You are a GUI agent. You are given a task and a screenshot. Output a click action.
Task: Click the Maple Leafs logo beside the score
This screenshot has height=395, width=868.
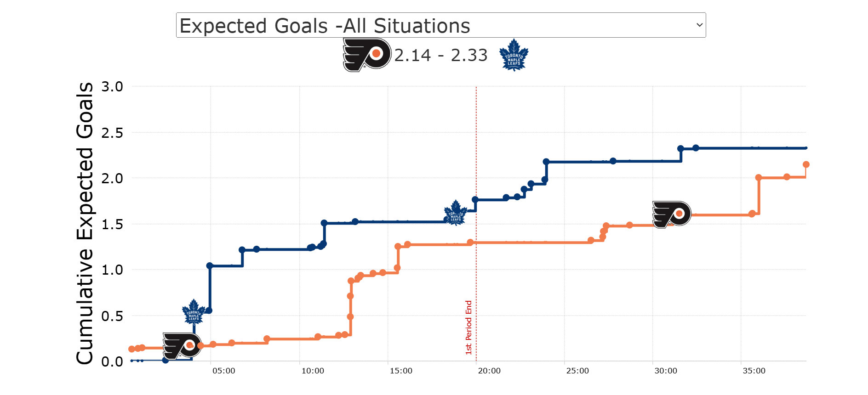click(x=514, y=55)
